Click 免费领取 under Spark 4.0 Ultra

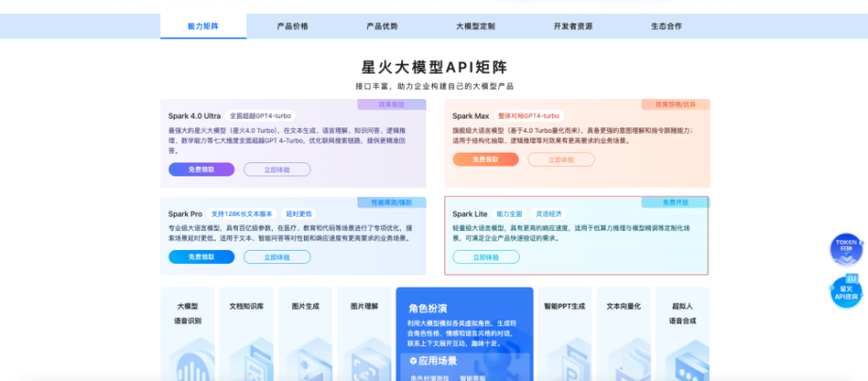[x=202, y=170]
